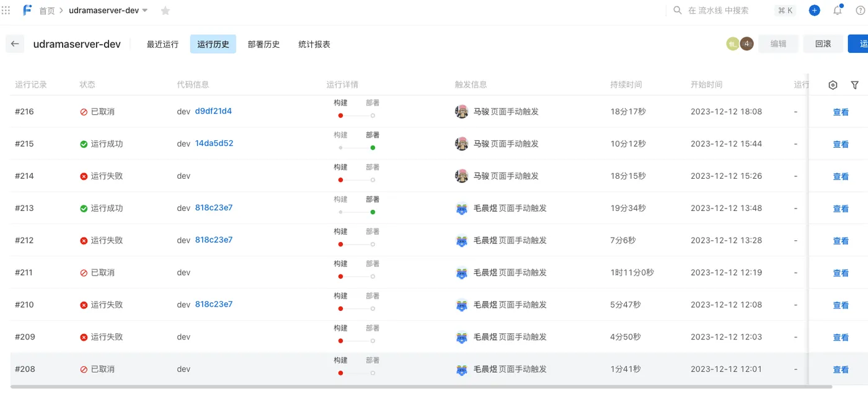
Task: Open the 部署历史 tab
Action: [x=263, y=44]
